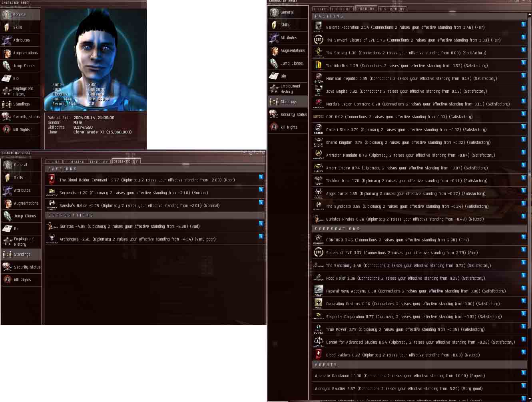This screenshot has width=532, height=402.
Task: Select Security status in the Disliked By window's sidebar
Action: [x=21, y=267]
